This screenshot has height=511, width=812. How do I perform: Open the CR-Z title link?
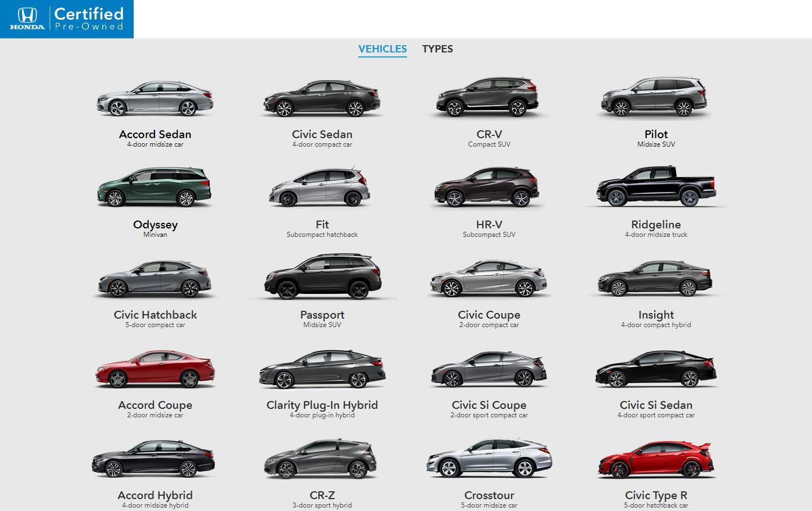coord(322,495)
